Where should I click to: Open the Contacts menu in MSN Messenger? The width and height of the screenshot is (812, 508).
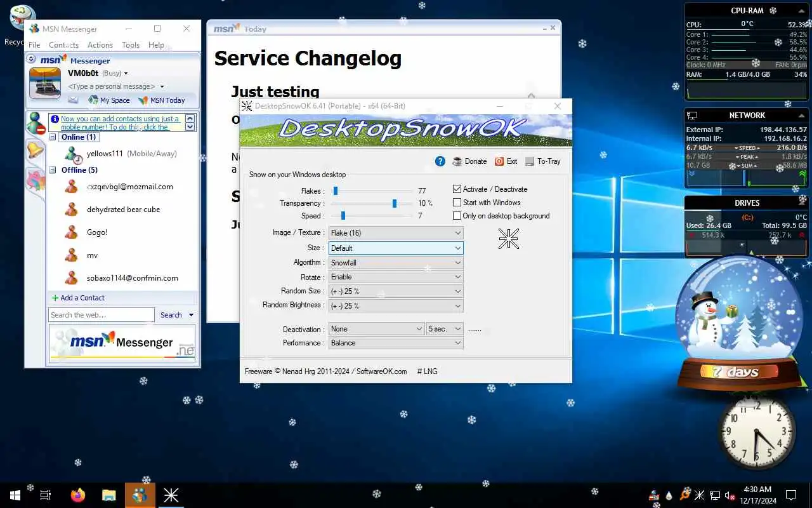pyautogui.click(x=63, y=45)
